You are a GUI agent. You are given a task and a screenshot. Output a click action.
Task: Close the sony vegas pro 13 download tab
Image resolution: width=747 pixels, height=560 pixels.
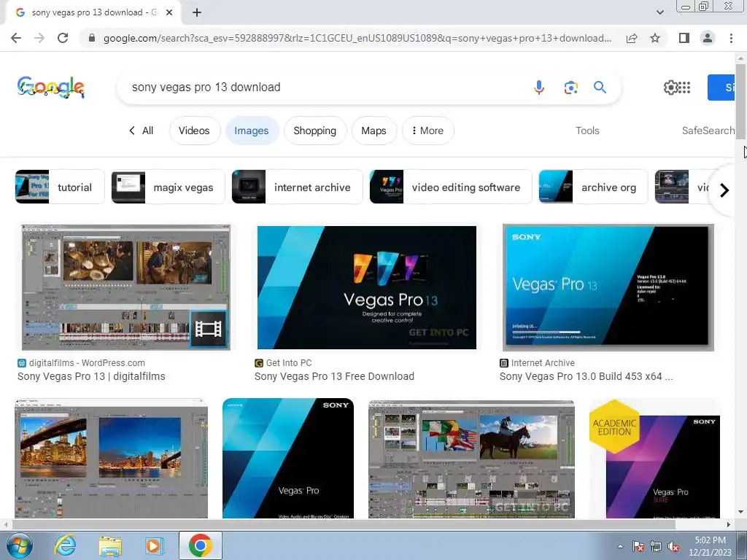coord(169,13)
